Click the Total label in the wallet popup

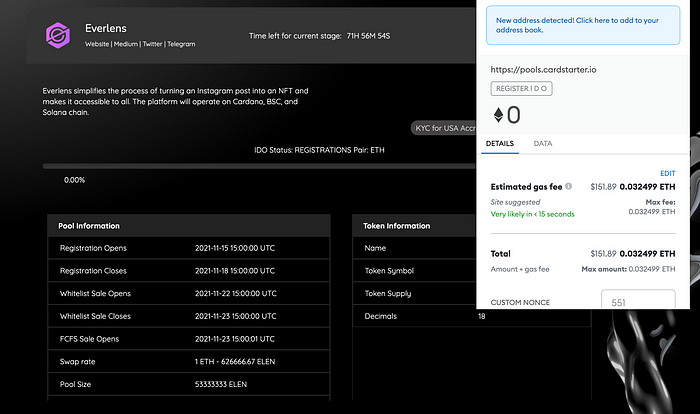[500, 254]
